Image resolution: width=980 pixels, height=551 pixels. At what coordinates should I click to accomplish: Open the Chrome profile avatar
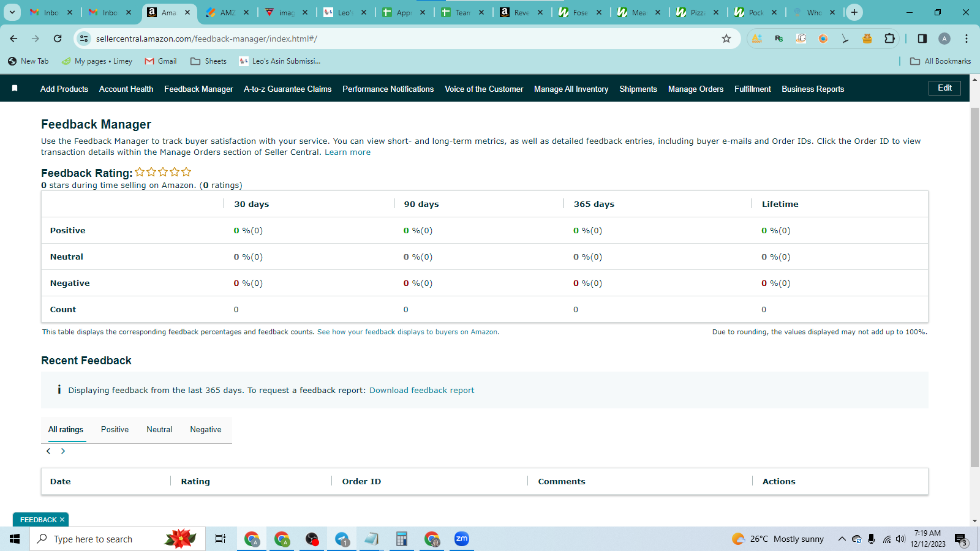tap(944, 39)
